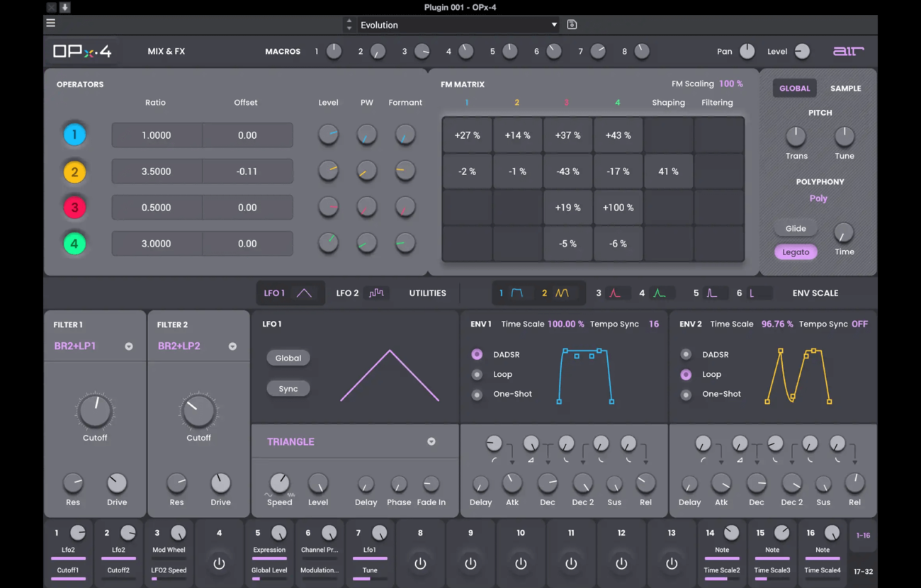The image size is (921, 588).
Task: Click ENV 1 Time Scale 100.00 % value
Action: point(566,324)
